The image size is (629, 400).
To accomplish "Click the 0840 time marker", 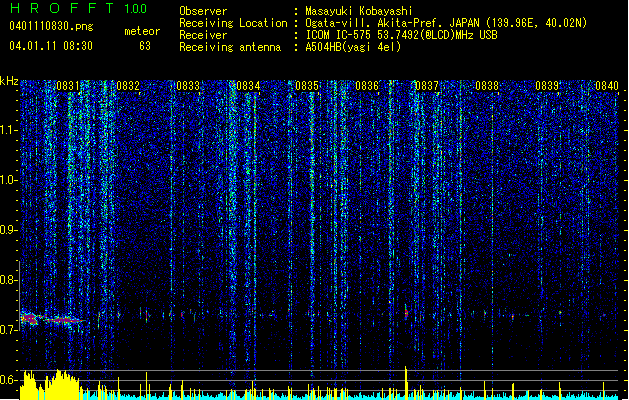I will 607,86.
